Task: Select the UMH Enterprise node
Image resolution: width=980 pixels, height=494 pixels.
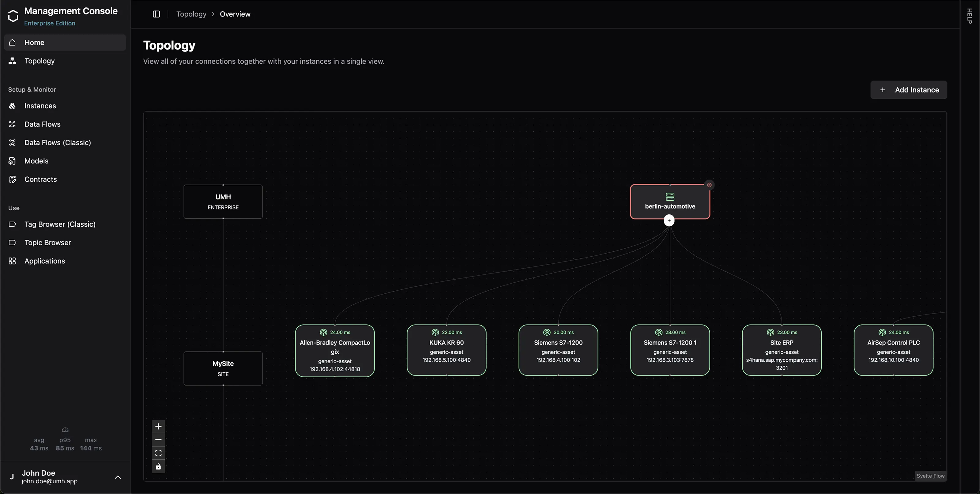Action: click(223, 202)
